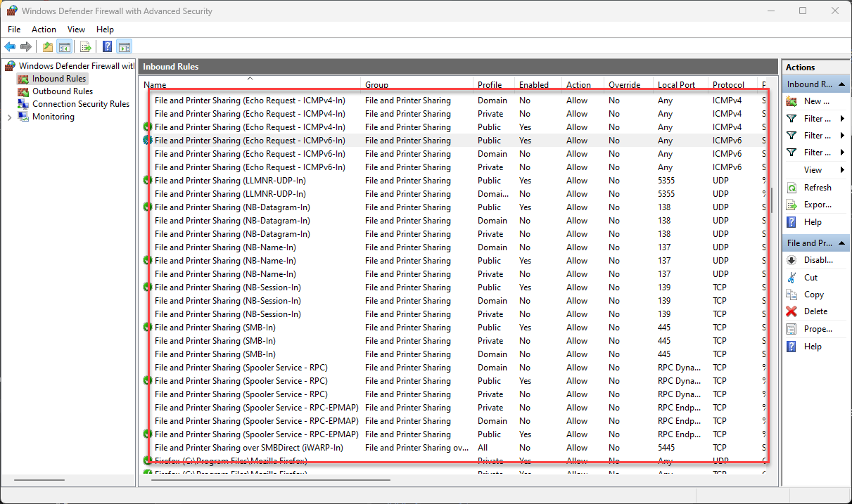The image size is (852, 504).
Task: Click the Export List toolbar icon
Action: 86,47
